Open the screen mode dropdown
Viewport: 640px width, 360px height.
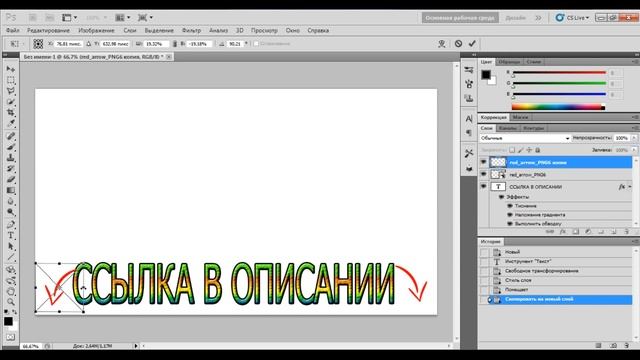145,18
